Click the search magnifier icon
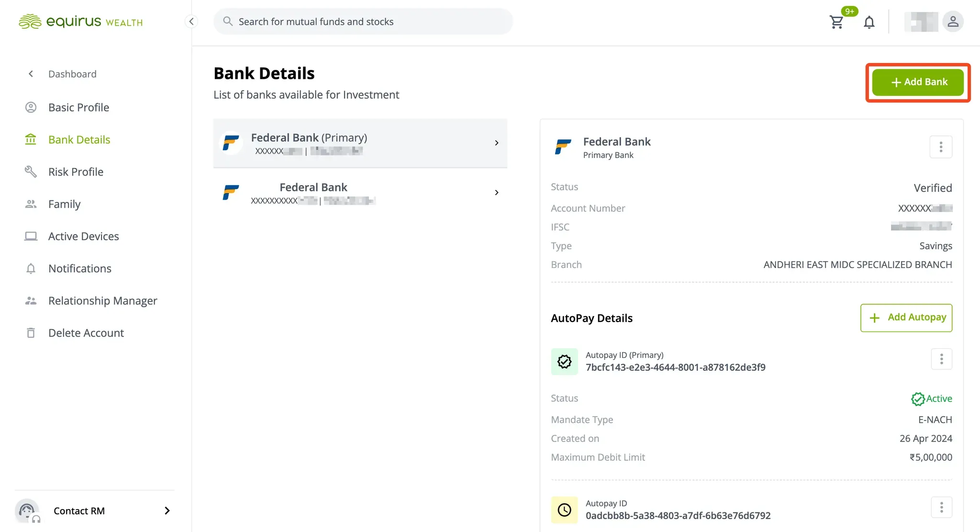This screenshot has width=980, height=532. pos(228,22)
